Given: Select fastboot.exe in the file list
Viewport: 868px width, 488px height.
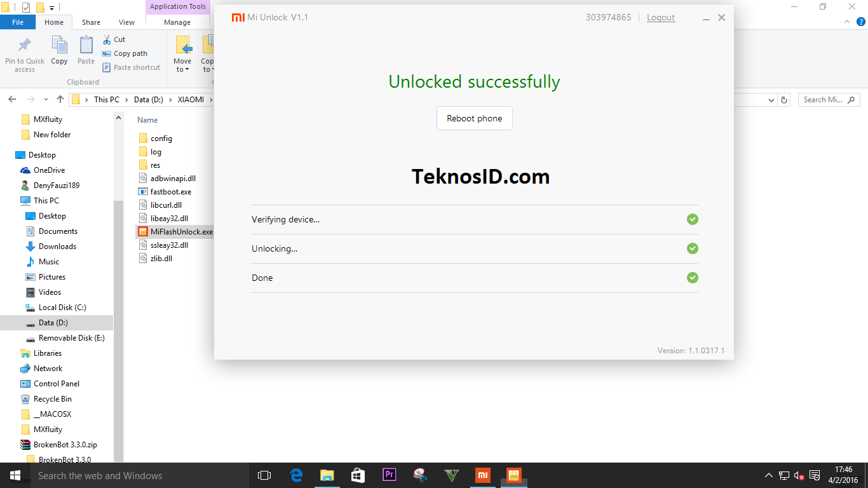Looking at the screenshot, I should tap(165, 192).
